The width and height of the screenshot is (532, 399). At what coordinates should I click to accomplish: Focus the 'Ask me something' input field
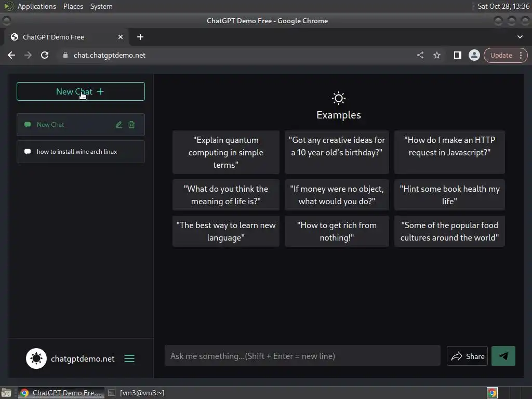[302, 356]
